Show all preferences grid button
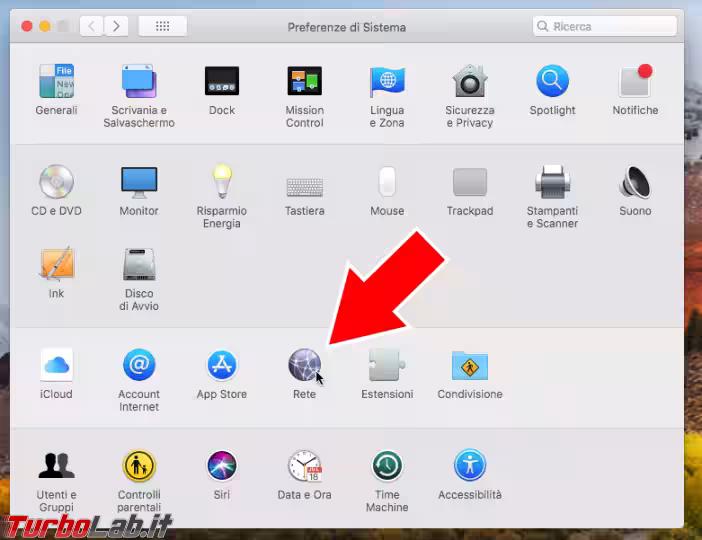Screen dimensions: 702x540 (x=163, y=26)
